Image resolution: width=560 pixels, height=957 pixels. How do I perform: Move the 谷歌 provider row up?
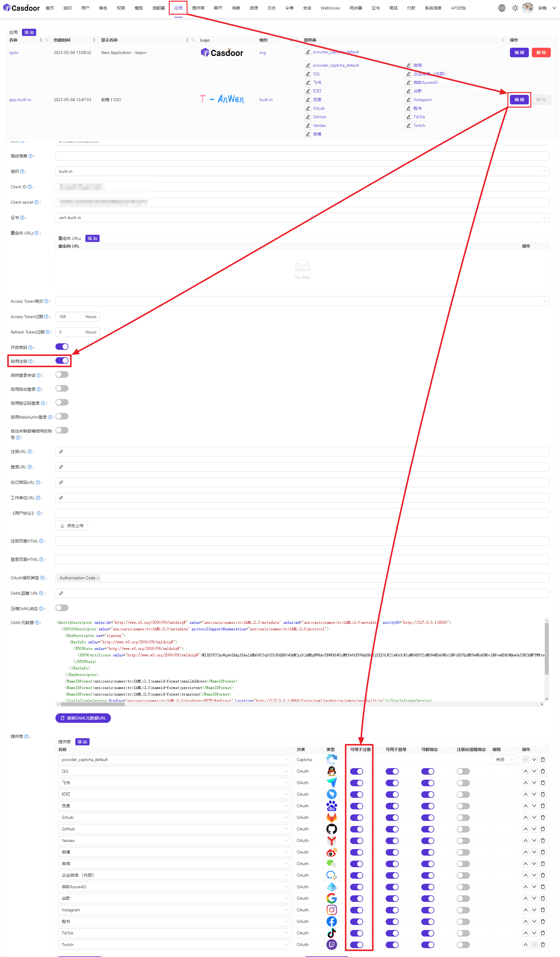pos(525,898)
